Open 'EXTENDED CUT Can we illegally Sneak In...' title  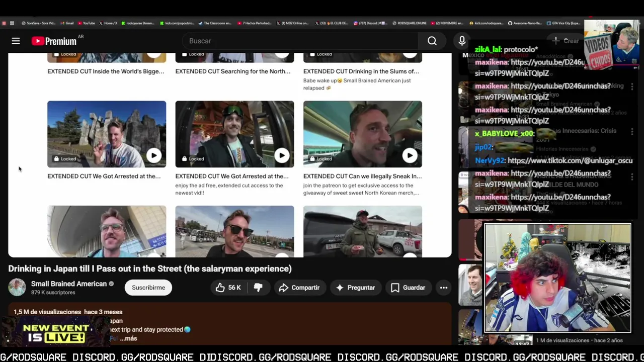(x=363, y=176)
